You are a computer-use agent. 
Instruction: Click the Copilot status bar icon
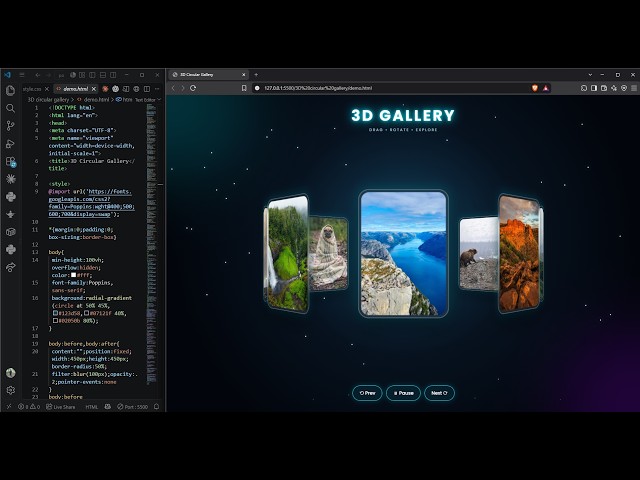click(108, 407)
